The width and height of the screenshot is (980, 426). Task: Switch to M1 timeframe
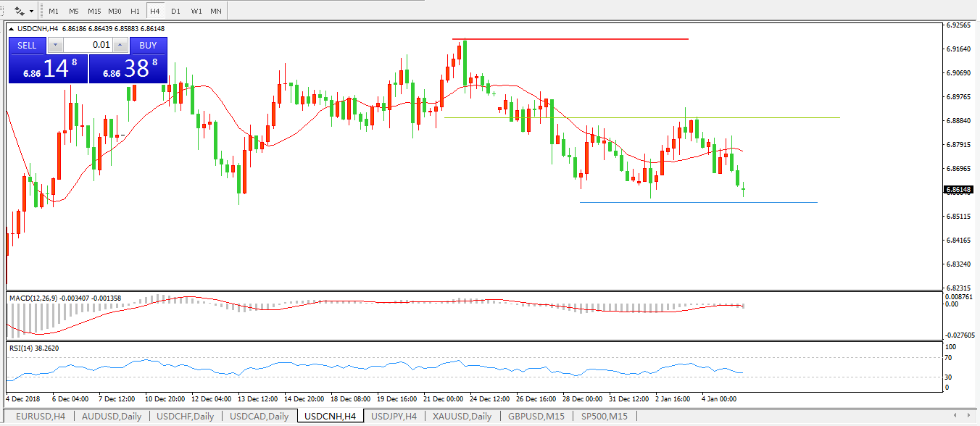tap(54, 12)
